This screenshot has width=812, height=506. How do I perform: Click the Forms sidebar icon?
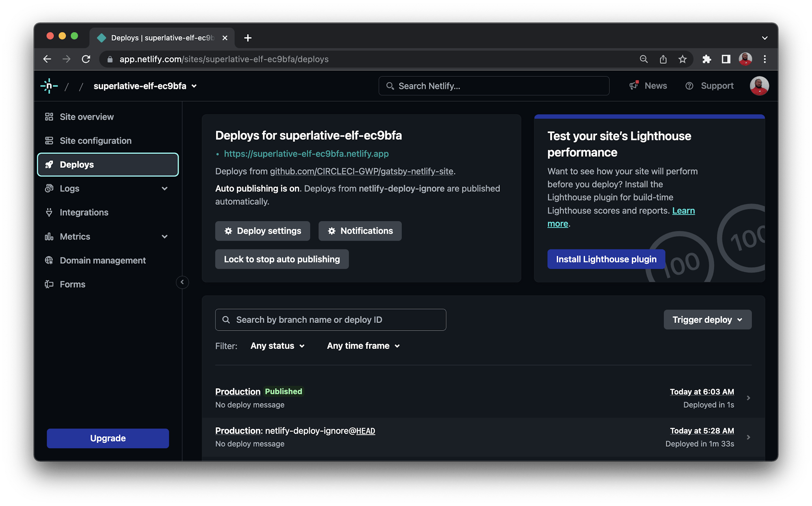49,284
